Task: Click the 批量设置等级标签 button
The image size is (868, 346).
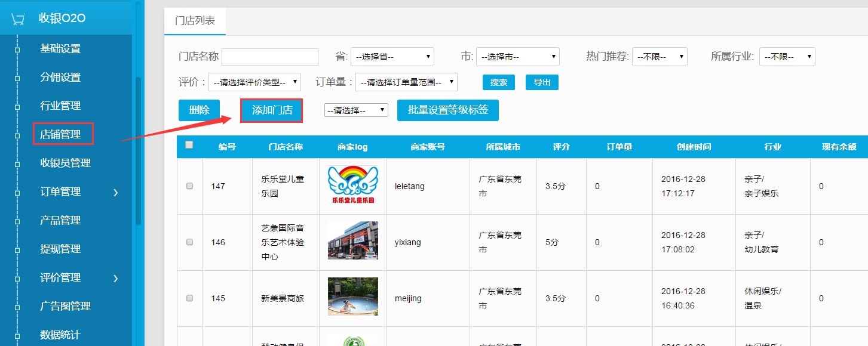Action: tap(448, 110)
